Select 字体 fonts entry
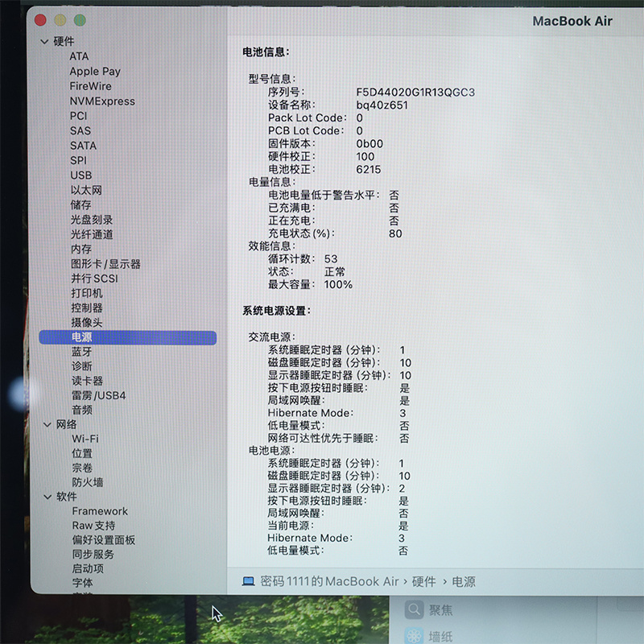This screenshot has width=644, height=644. coord(83,583)
